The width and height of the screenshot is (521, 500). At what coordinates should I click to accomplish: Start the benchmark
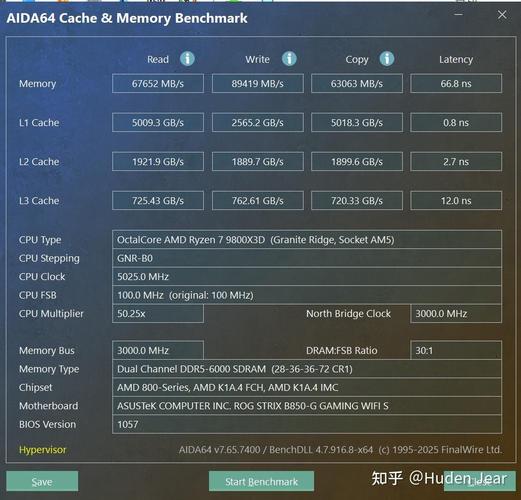pos(261,481)
